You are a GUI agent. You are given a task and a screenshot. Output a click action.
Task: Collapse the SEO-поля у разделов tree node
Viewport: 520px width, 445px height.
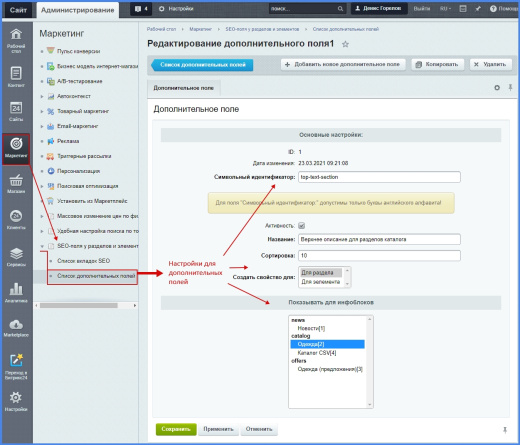pos(42,246)
